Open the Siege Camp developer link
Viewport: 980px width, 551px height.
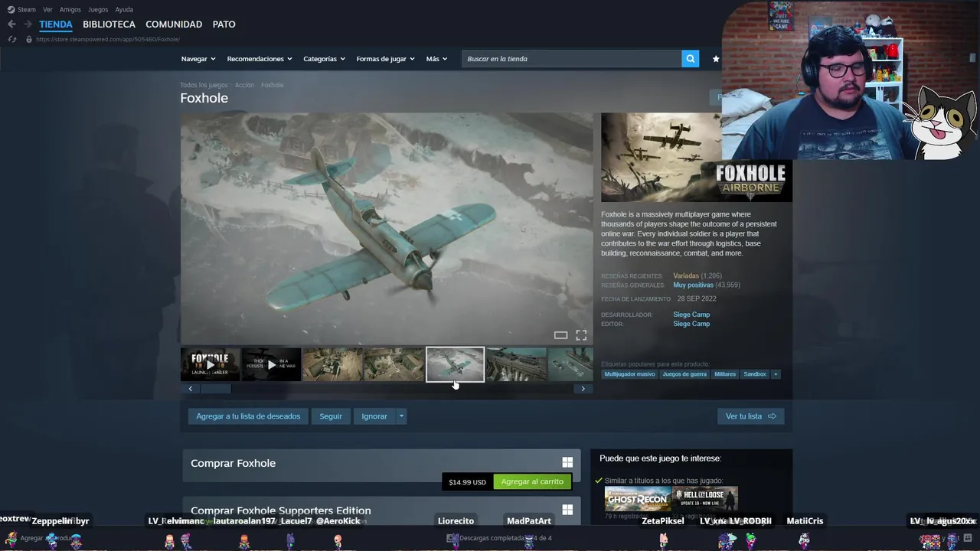click(691, 315)
